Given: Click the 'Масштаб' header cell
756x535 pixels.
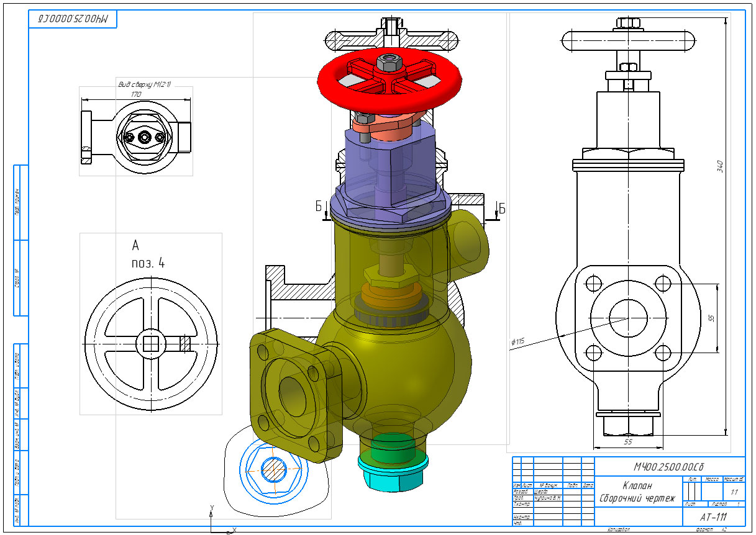Looking at the screenshot, I should coord(734,479).
